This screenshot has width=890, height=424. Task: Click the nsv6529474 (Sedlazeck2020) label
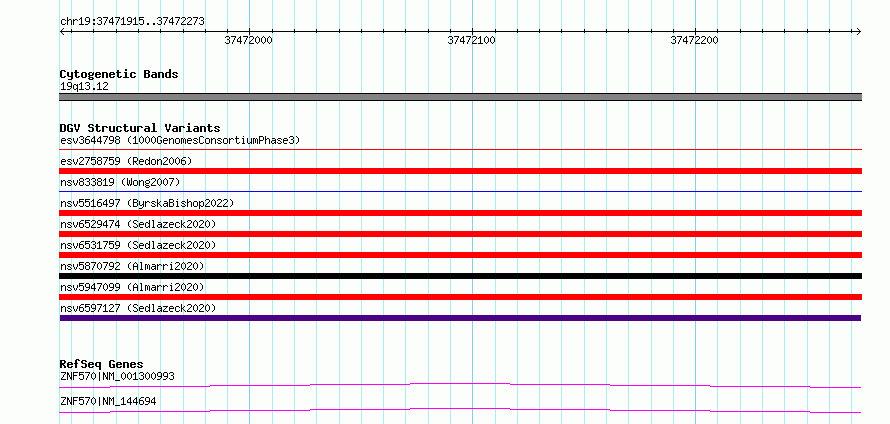tap(138, 224)
